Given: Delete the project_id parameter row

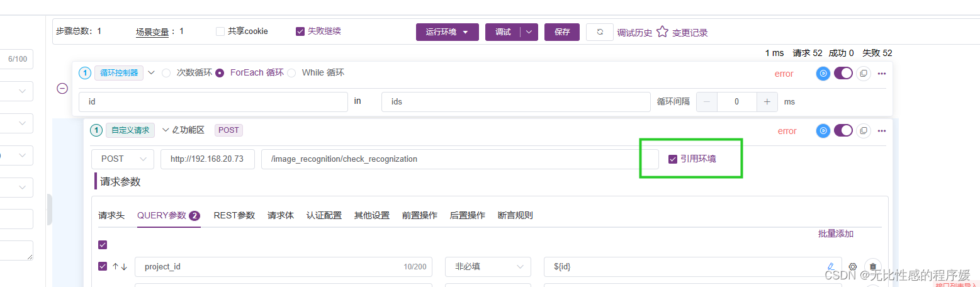Looking at the screenshot, I should coord(872,267).
